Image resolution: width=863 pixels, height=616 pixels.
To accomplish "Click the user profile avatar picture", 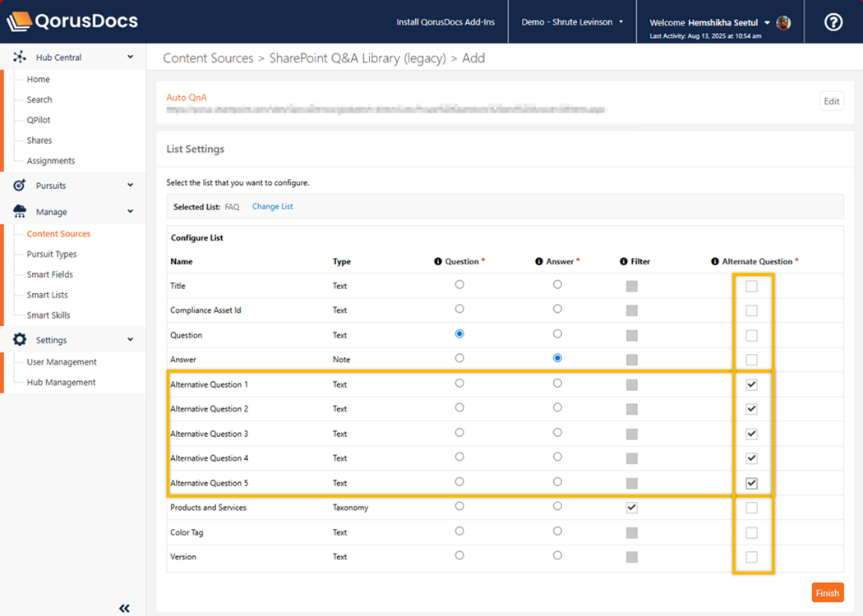I will tap(783, 22).
